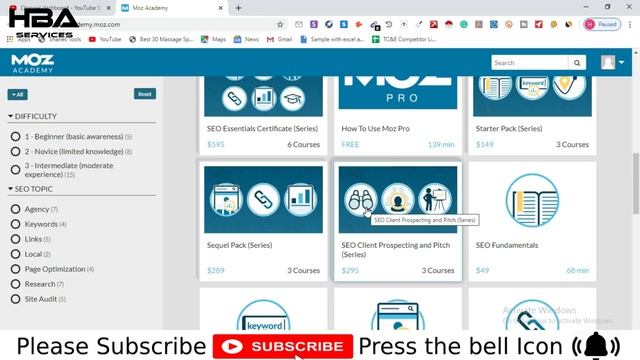Click the Moz Pro course thumbnail

pyautogui.click(x=398, y=92)
